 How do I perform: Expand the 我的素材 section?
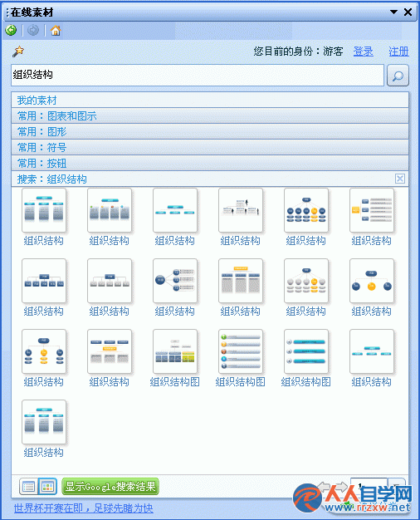click(210, 100)
